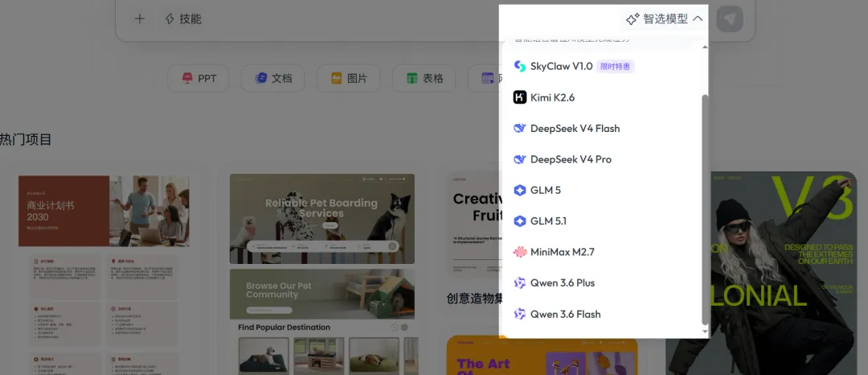Click the paper plane send button
The image size is (868, 375).
pyautogui.click(x=730, y=19)
